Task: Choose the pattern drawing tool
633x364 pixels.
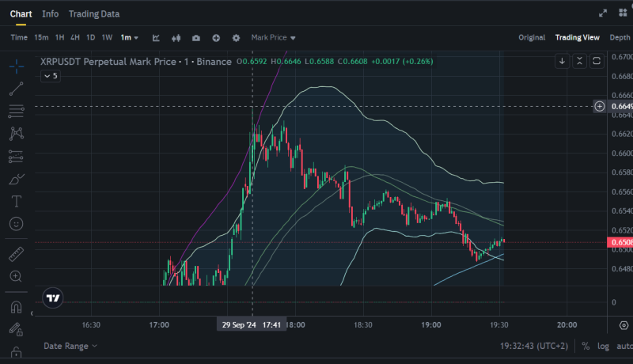Action: [x=16, y=134]
